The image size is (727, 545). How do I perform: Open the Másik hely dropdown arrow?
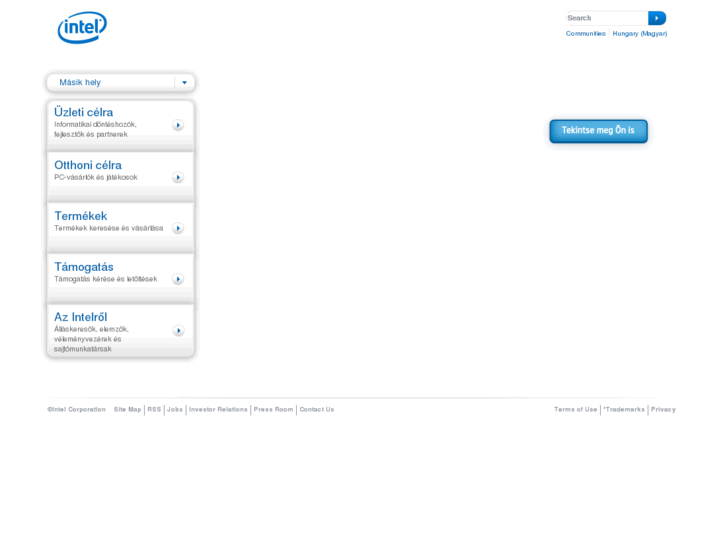(185, 83)
